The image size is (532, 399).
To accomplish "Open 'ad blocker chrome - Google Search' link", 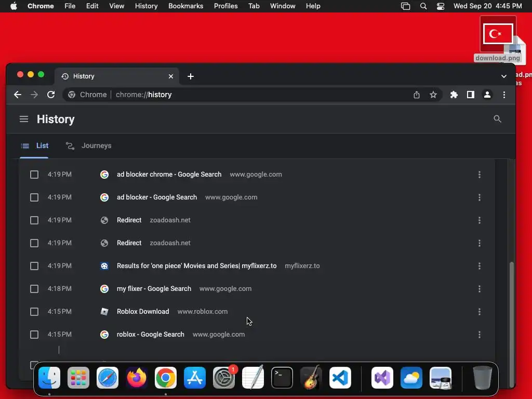I will click(169, 175).
